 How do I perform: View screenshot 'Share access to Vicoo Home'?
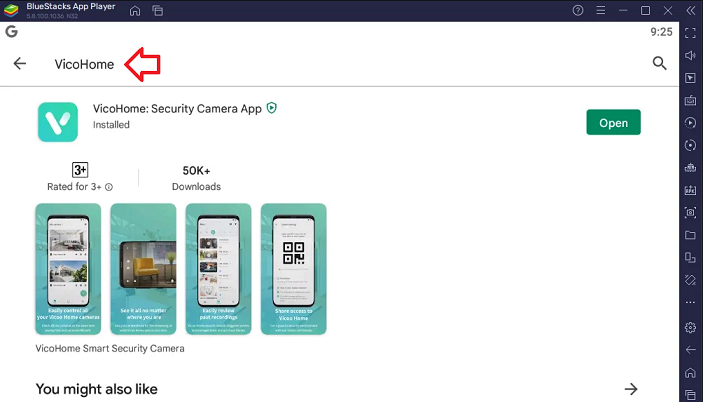pos(294,269)
